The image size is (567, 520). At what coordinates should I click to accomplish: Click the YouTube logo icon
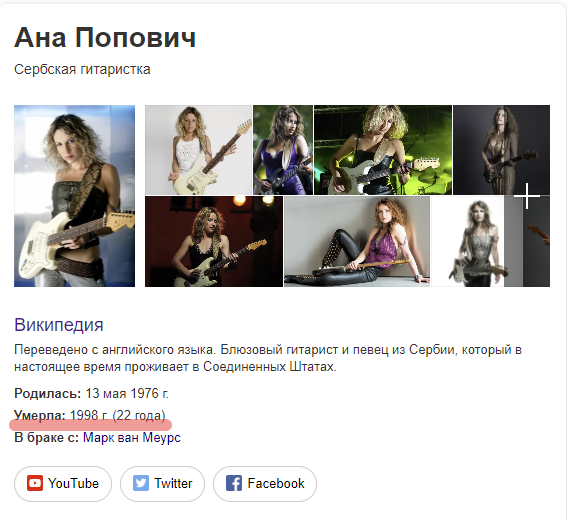pos(35,483)
